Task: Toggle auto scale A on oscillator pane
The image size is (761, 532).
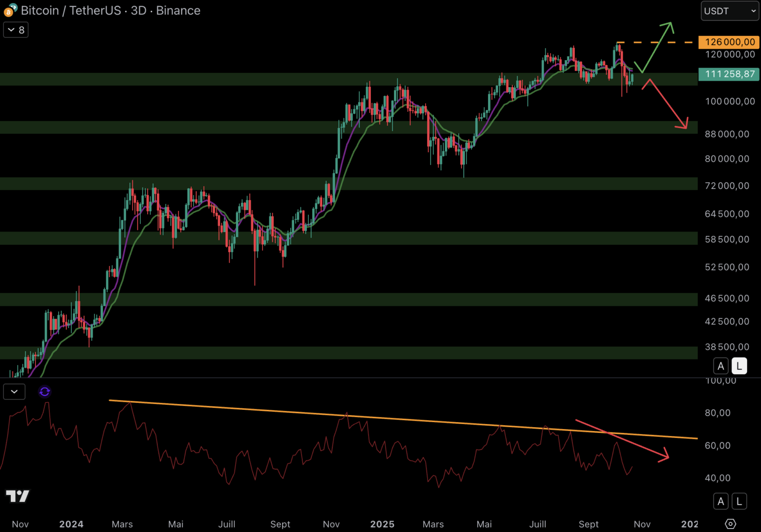Action: [721, 501]
